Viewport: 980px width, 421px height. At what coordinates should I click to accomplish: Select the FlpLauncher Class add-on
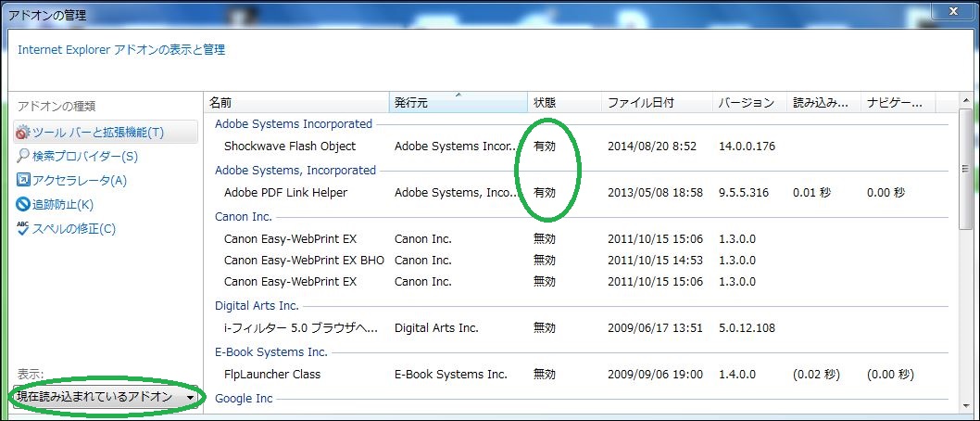point(272,375)
